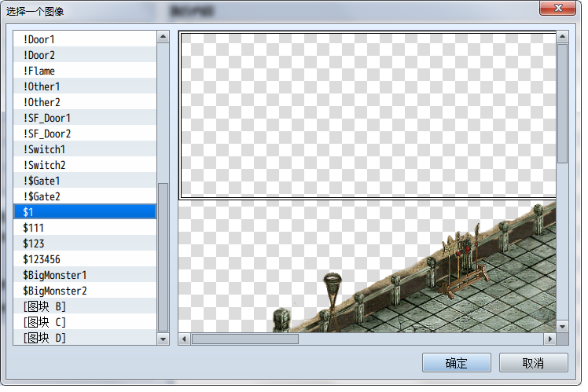Click the file list scrollbar thumb
588x392 pixels.
pos(164,257)
